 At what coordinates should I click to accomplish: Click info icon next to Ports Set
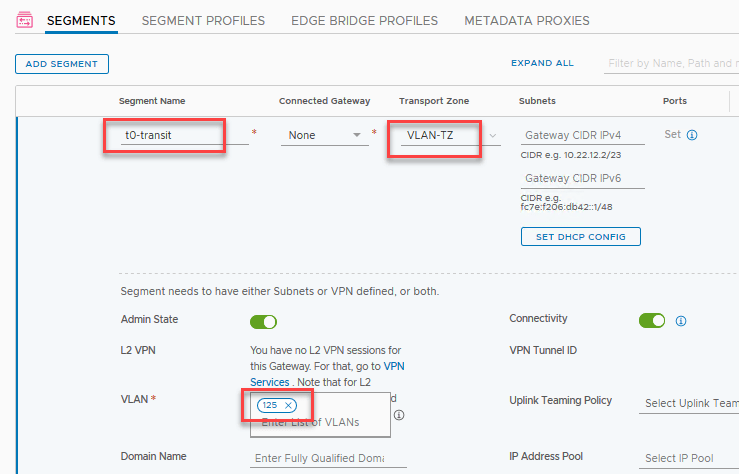coord(692,135)
